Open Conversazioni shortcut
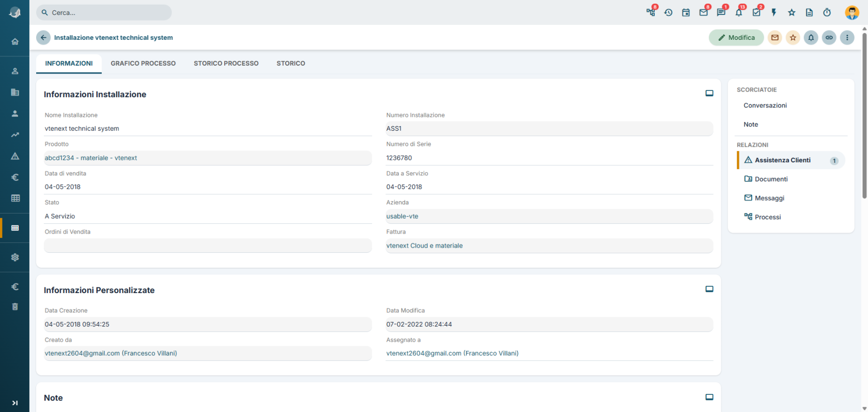The width and height of the screenshot is (868, 412). click(x=765, y=105)
